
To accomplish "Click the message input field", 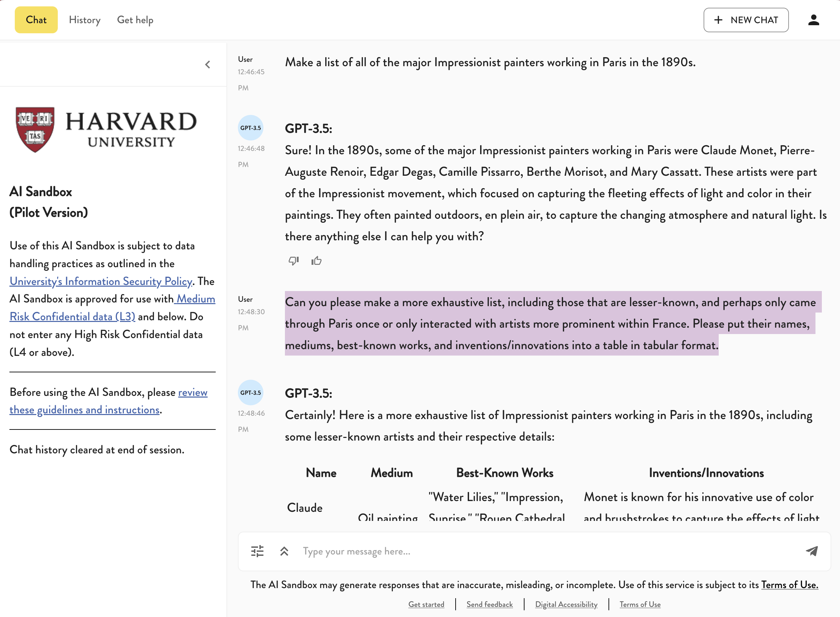I will 549,551.
